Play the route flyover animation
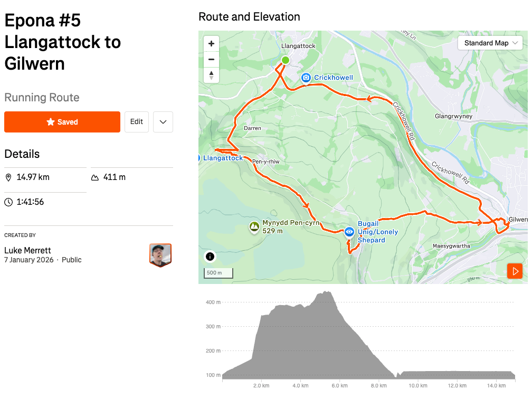The width and height of the screenshot is (532, 398). tap(515, 271)
